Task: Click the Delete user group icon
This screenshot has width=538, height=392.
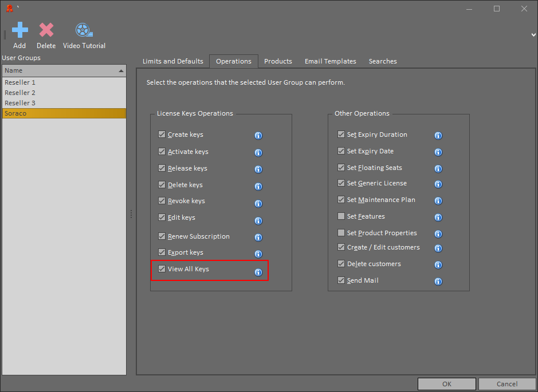Action: pyautogui.click(x=46, y=30)
